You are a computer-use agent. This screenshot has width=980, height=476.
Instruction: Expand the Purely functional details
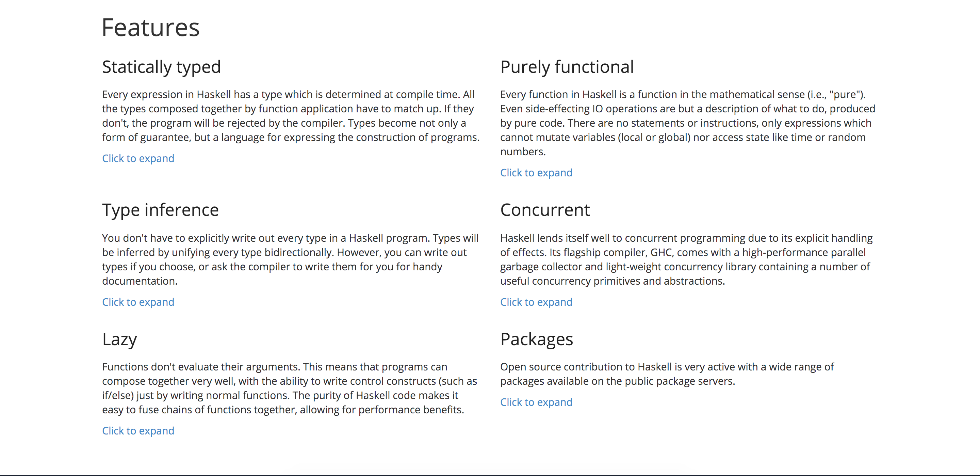(536, 173)
